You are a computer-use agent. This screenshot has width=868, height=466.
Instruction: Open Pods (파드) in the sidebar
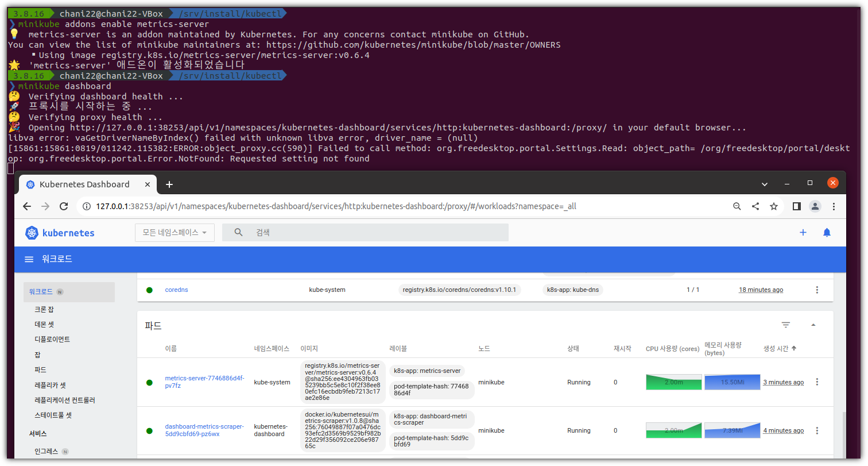[x=40, y=370]
